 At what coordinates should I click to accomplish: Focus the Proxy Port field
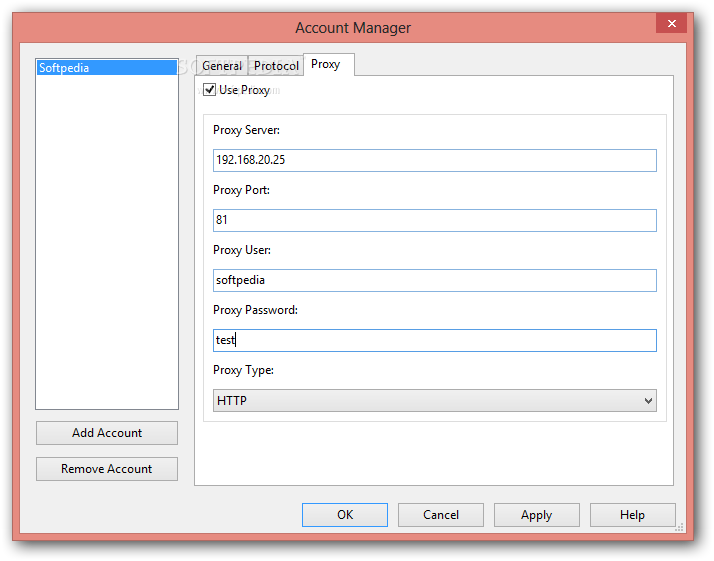(x=434, y=220)
